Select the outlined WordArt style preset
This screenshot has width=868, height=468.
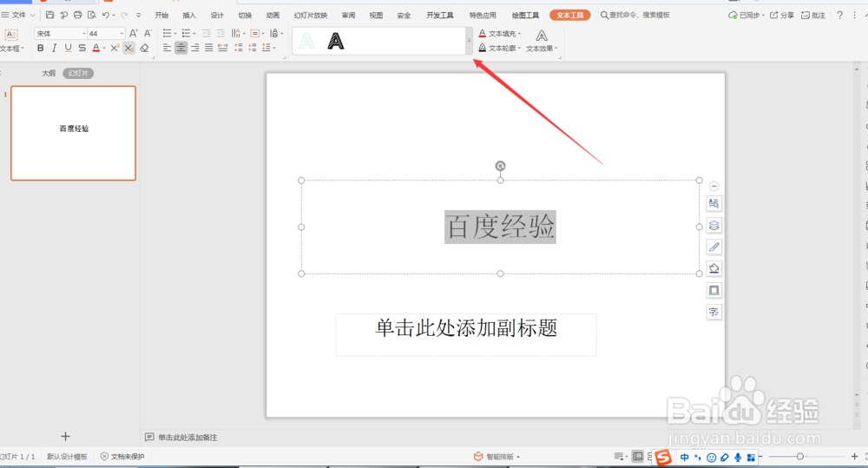tap(306, 41)
